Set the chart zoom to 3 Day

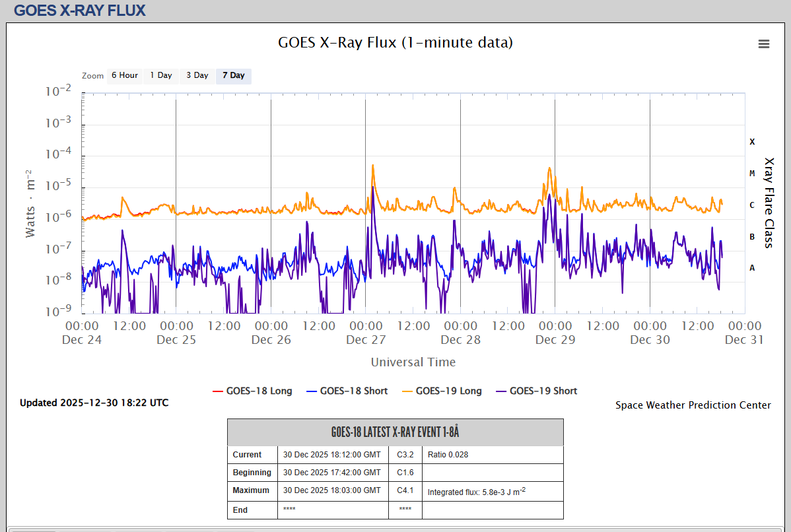[x=197, y=75]
